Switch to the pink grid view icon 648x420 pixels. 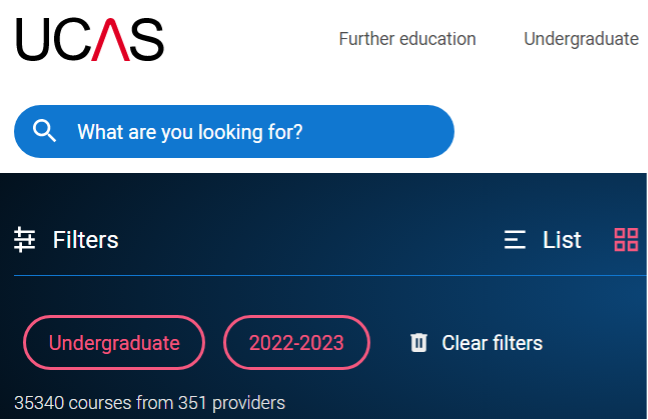[626, 240]
